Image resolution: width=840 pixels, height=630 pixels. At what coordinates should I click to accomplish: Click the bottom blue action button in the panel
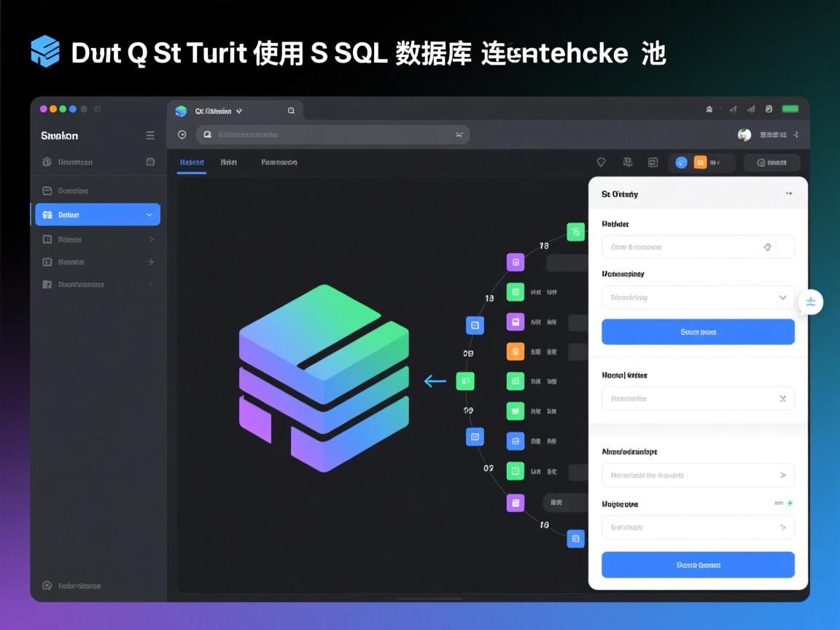[697, 564]
